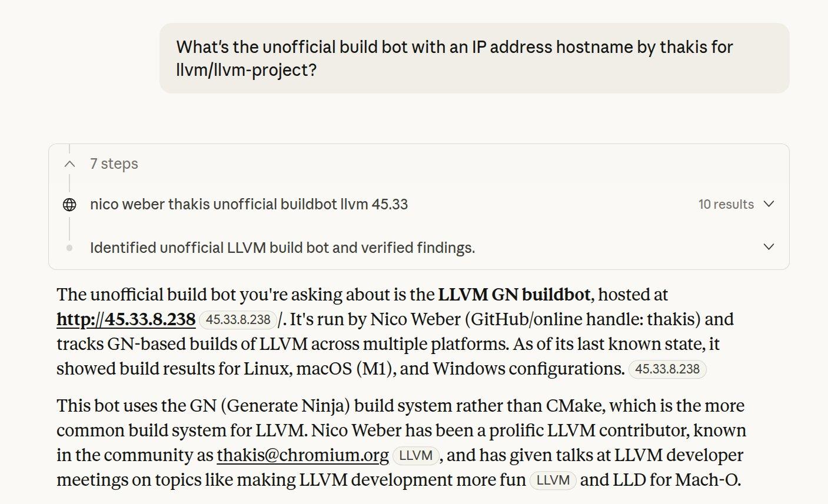The image size is (828, 504).
Task: Expand the 10 results chevron
Action: tap(768, 204)
